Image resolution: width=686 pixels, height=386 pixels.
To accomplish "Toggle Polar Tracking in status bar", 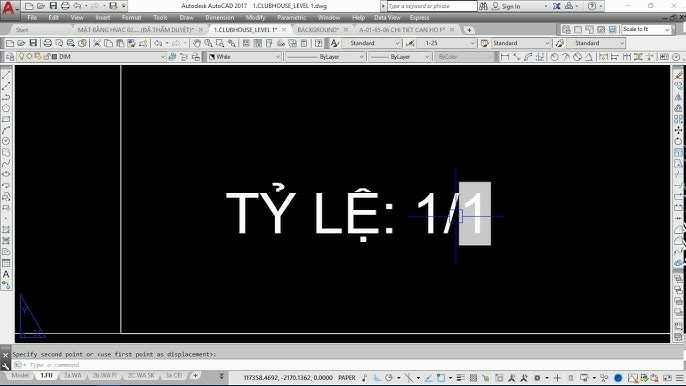I will coord(388,377).
